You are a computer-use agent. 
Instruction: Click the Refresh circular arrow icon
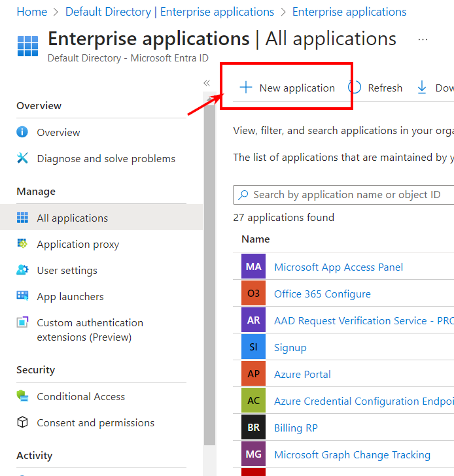355,88
